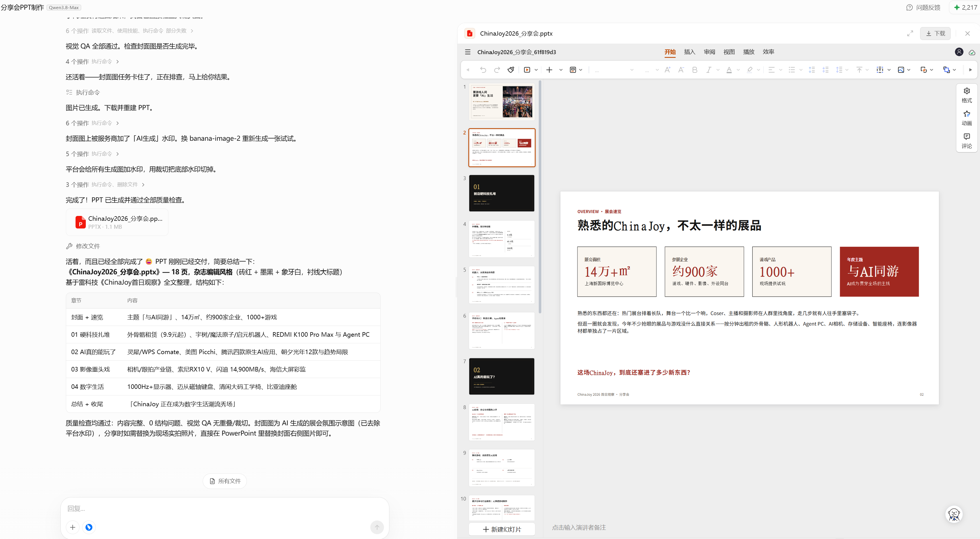This screenshot has width=980, height=539.
Task: Redo the last undone edit
Action: click(497, 70)
